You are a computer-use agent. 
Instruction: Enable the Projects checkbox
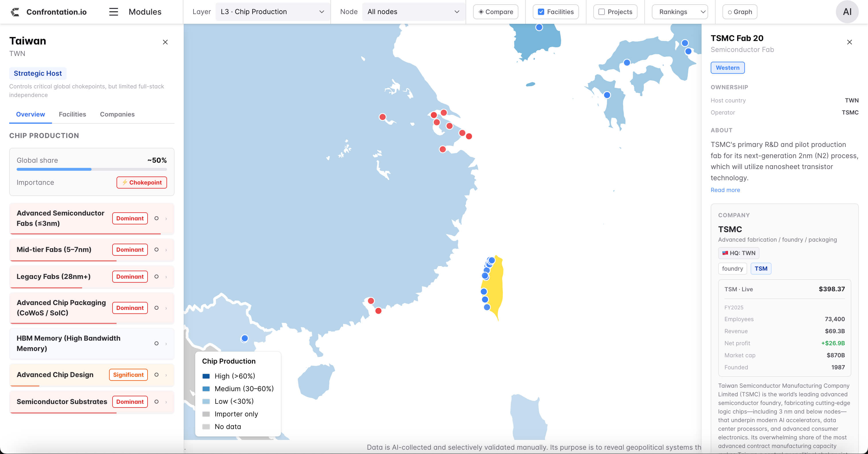(x=601, y=12)
